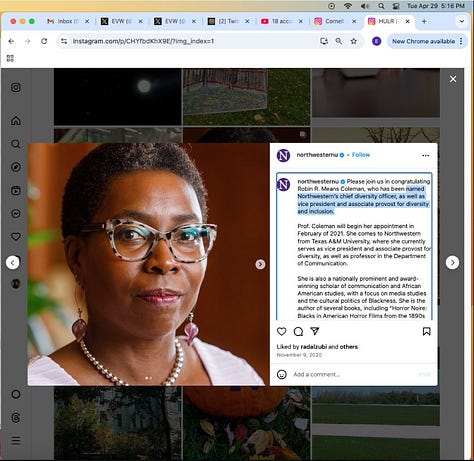Open Chrome profile avatar
Viewport: 474px width, 461px height.
click(x=376, y=41)
